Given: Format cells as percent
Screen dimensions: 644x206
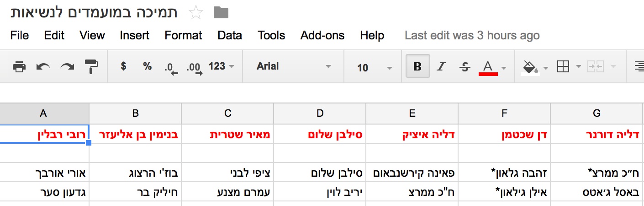Looking at the screenshot, I should tap(147, 66).
